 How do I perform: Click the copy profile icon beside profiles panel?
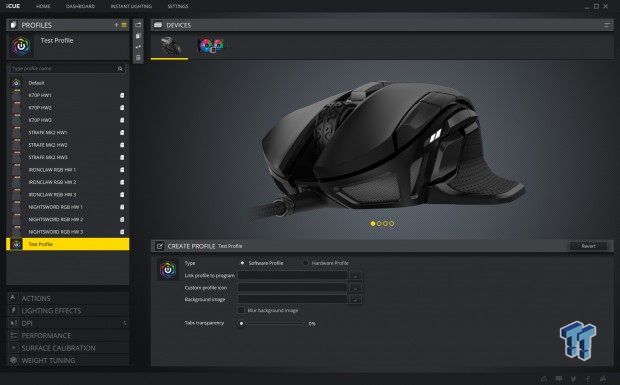138,36
